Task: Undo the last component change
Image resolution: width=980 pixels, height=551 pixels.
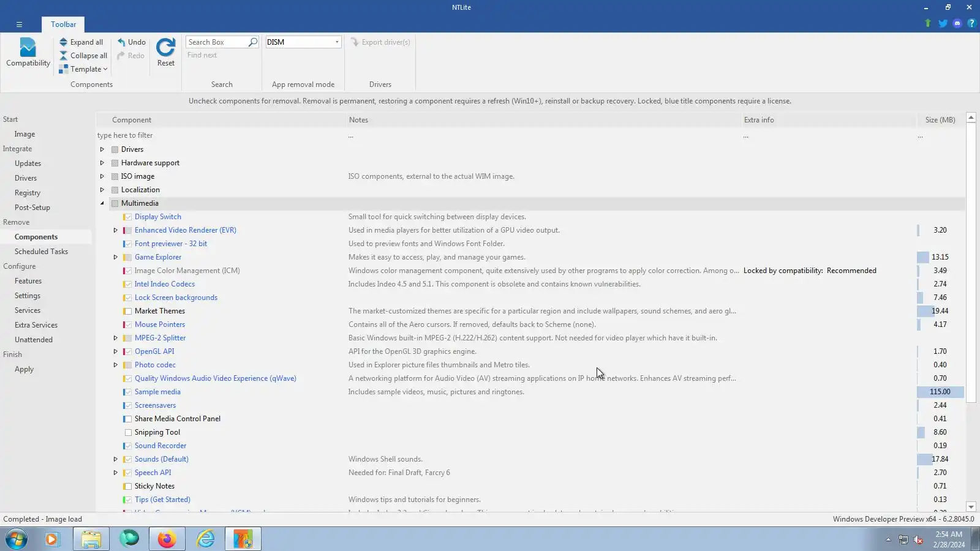Action: [132, 42]
